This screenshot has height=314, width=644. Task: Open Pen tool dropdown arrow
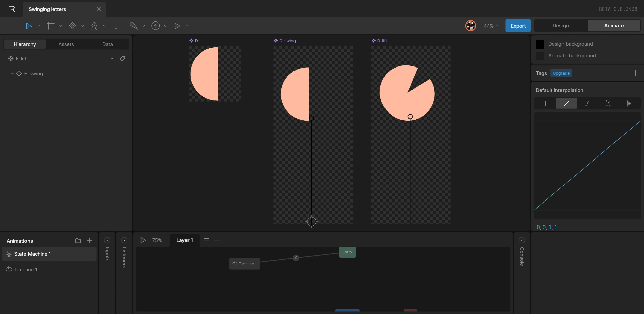pyautogui.click(x=104, y=26)
